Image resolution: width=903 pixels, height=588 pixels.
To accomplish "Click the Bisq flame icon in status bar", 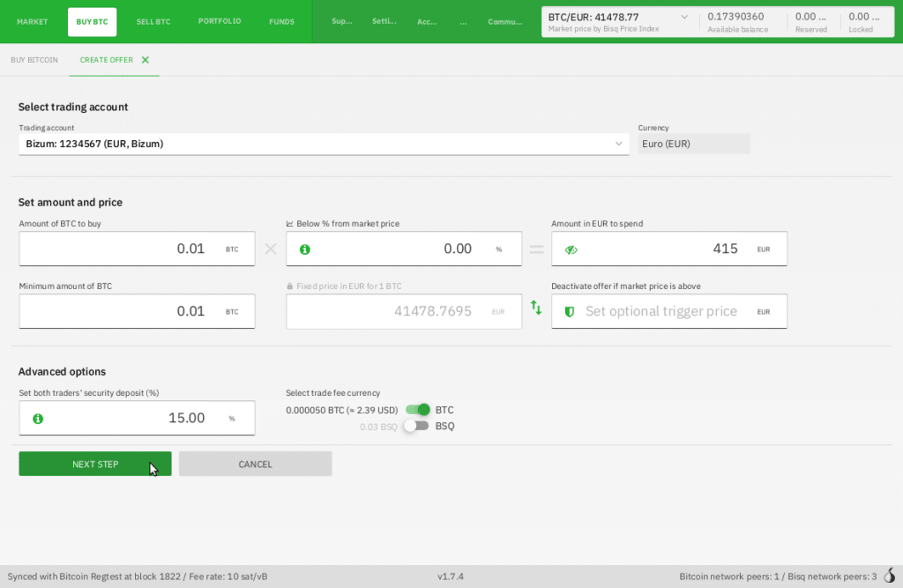I will pos(890,576).
